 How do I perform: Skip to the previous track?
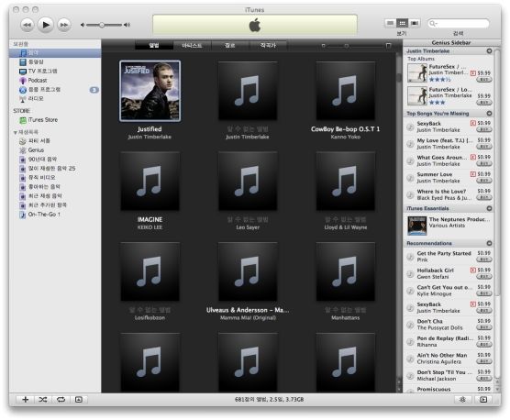click(27, 25)
